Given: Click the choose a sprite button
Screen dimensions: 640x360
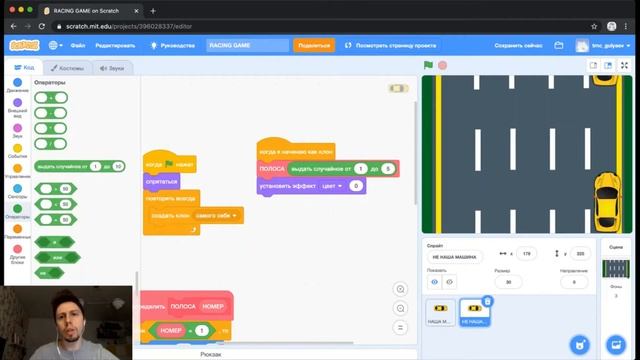Looking at the screenshot, I should click(x=580, y=345).
